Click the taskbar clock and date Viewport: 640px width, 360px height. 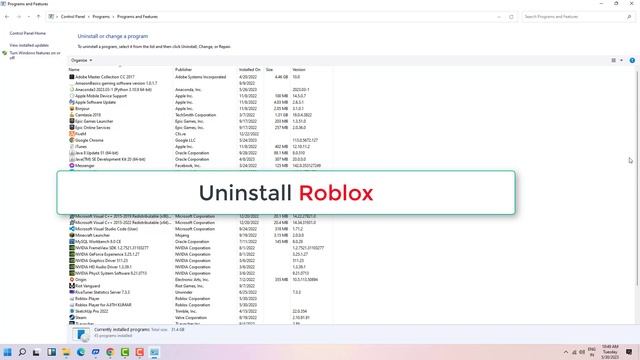pyautogui.click(x=610, y=352)
